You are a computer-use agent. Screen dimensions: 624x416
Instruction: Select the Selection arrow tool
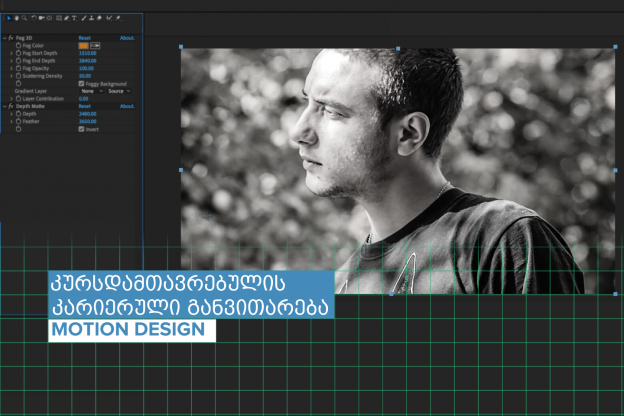(9, 18)
